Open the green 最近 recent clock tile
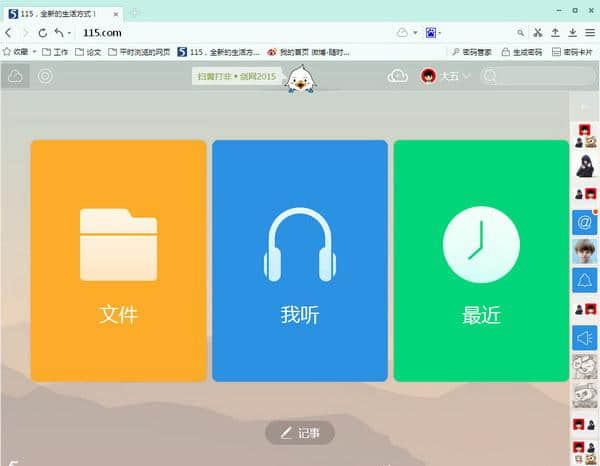This screenshot has width=600, height=466. click(481, 261)
